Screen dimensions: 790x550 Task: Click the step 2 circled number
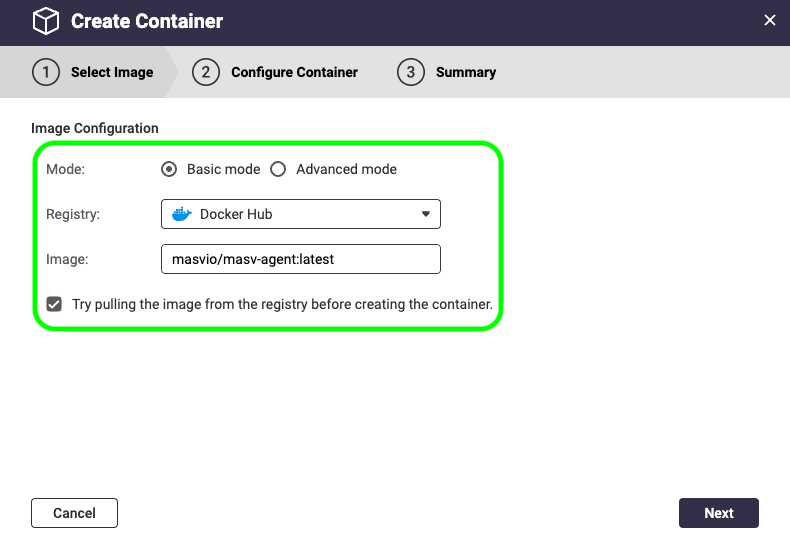tap(206, 72)
